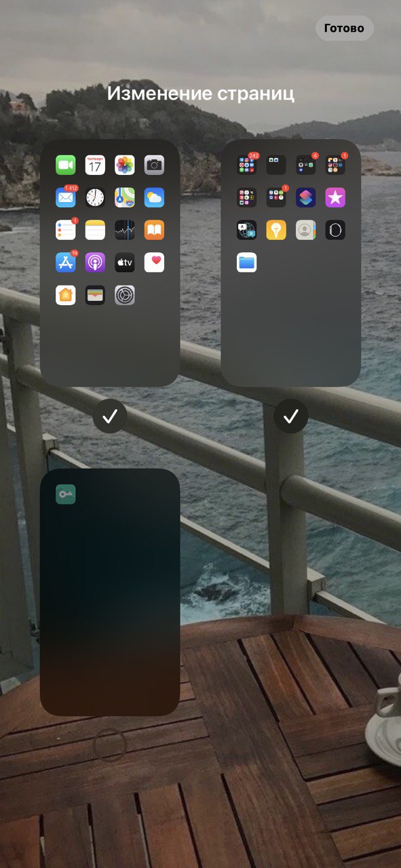The height and width of the screenshot is (868, 401).
Task: Uncheck the first home screen page checkmark
Action: point(110,417)
